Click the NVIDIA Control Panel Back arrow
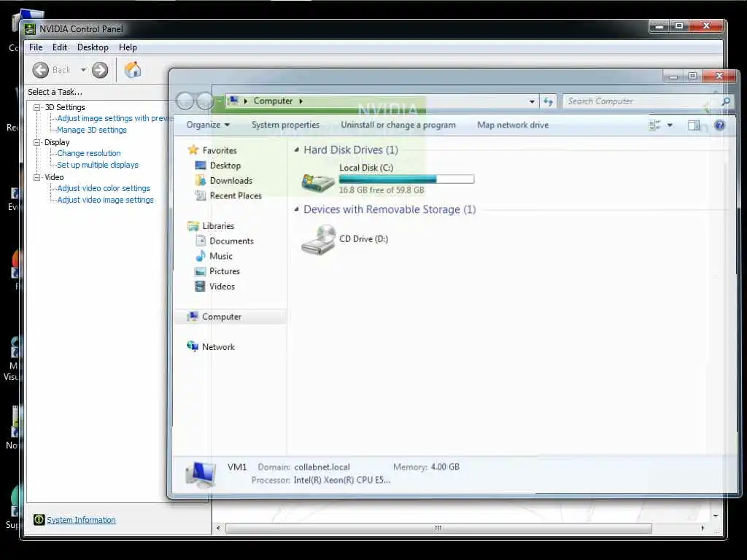The width and height of the screenshot is (747, 560). [41, 70]
